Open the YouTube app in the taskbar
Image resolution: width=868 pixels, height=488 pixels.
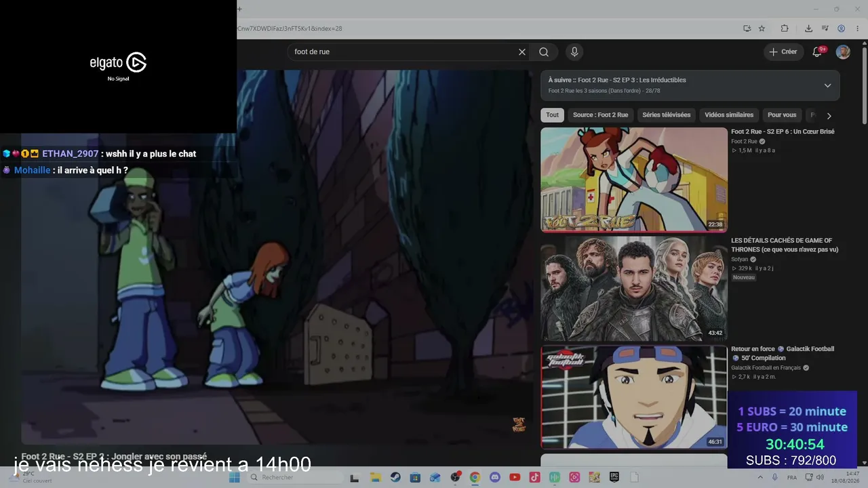(x=515, y=478)
